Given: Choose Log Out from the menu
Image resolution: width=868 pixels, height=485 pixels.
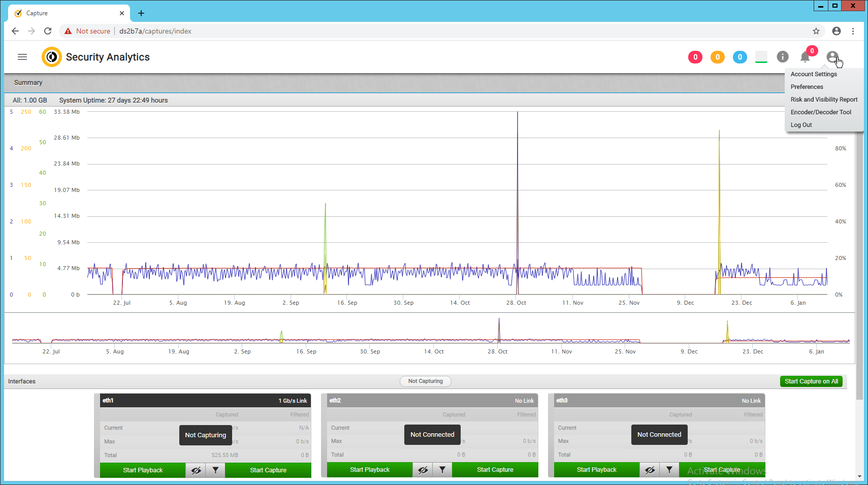Looking at the screenshot, I should (x=801, y=125).
